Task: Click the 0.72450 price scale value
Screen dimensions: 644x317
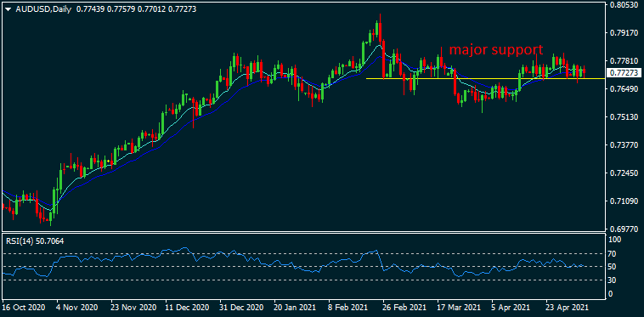Action: (624, 173)
